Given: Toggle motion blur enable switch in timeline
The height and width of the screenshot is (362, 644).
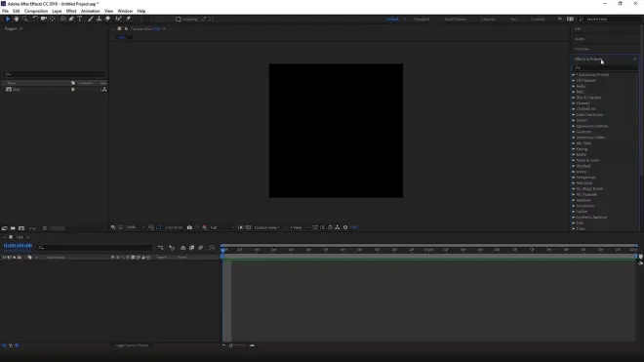Looking at the screenshot, I should 201,248.
